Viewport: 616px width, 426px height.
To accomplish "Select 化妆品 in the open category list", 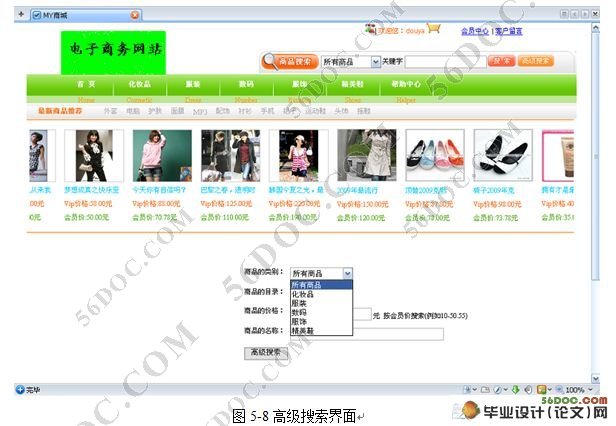I will click(x=321, y=294).
